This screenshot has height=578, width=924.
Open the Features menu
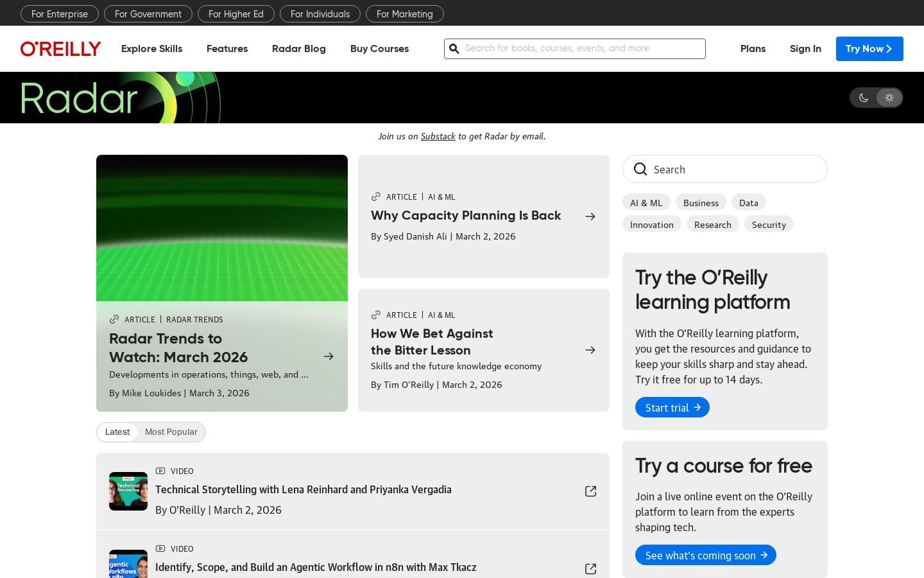pyautogui.click(x=227, y=49)
